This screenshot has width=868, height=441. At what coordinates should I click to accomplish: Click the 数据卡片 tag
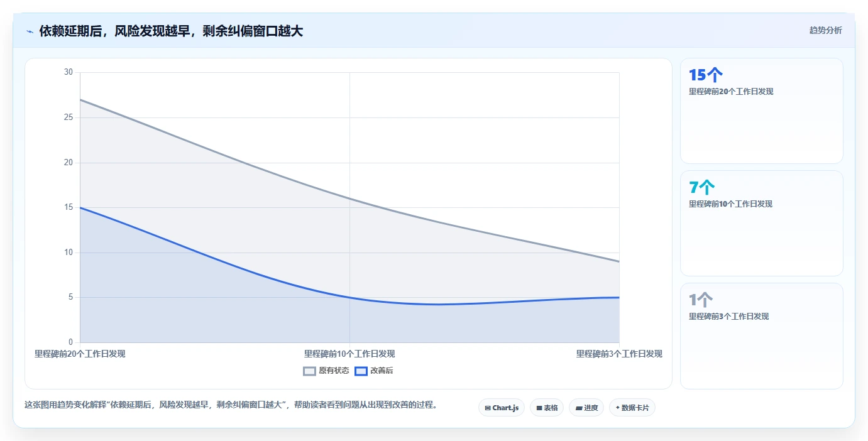tap(632, 408)
